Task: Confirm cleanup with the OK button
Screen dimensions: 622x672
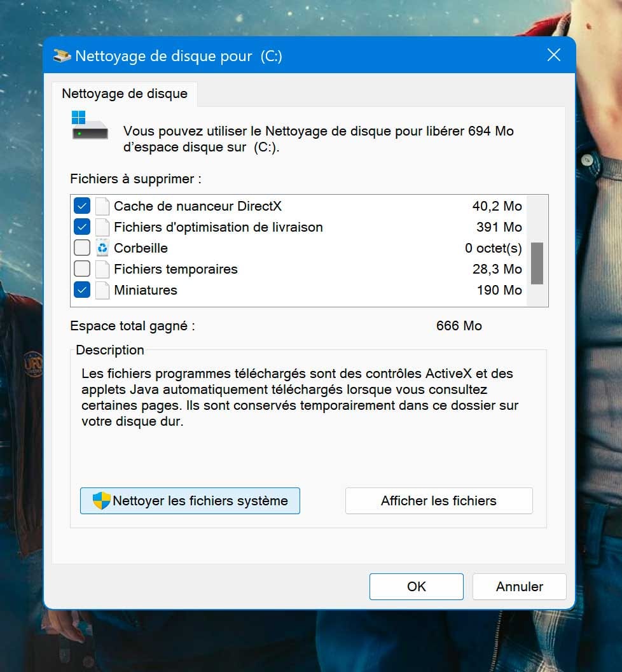Action: (x=417, y=587)
